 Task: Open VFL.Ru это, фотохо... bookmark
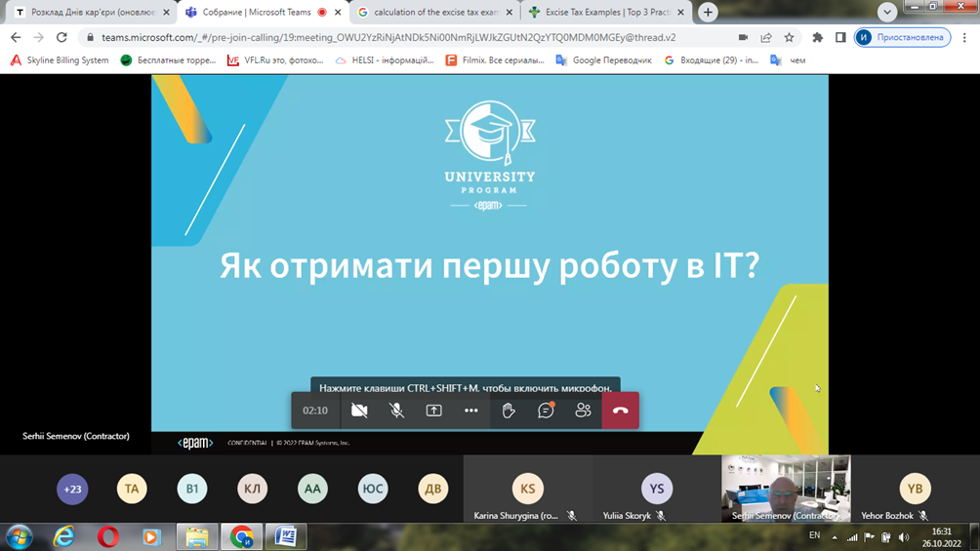coord(275,60)
